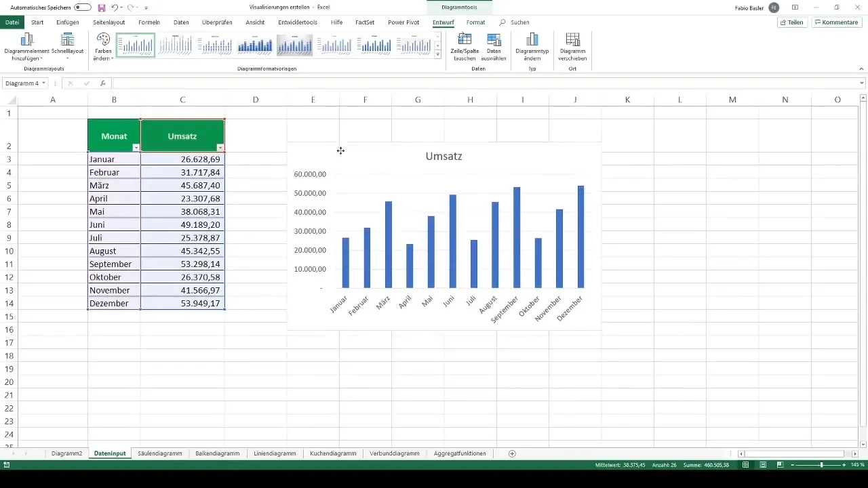The image size is (868, 488).
Task: Click the Redo arrow icon
Action: (x=131, y=7)
